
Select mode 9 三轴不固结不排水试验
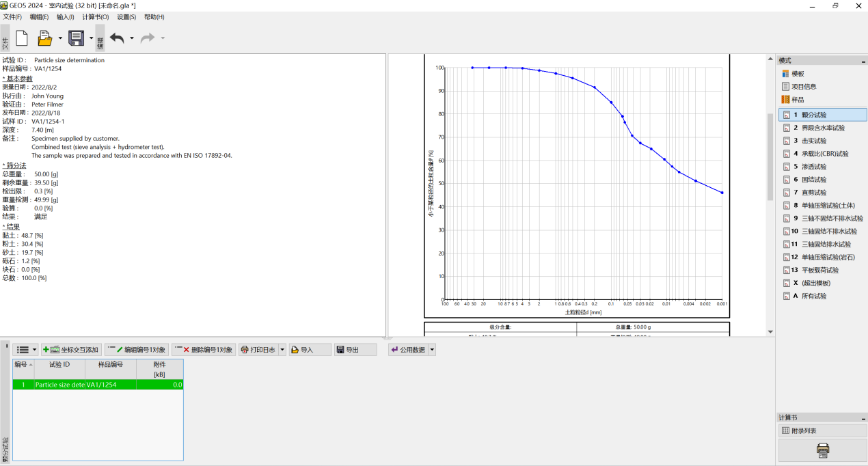pos(823,219)
